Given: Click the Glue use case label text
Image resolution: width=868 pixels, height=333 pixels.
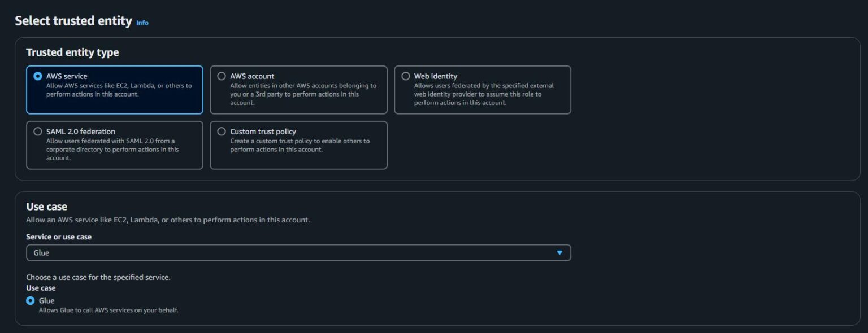Looking at the screenshot, I should pyautogui.click(x=47, y=300).
